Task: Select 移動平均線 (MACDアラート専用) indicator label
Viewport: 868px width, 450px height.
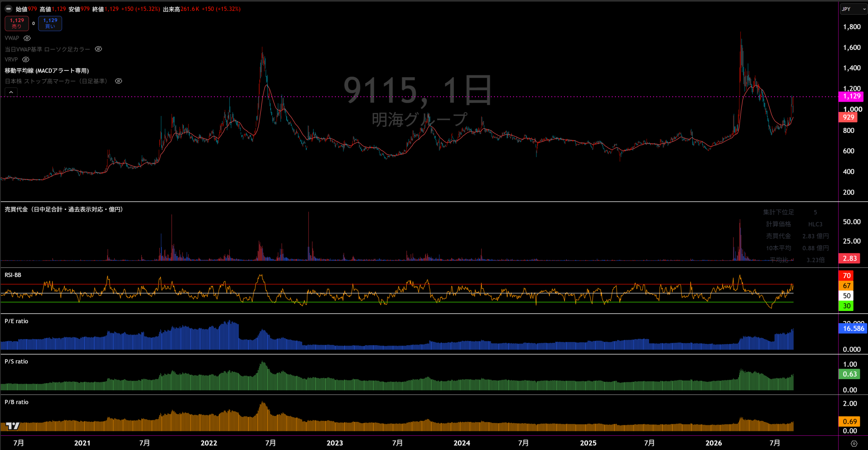Action: point(47,71)
